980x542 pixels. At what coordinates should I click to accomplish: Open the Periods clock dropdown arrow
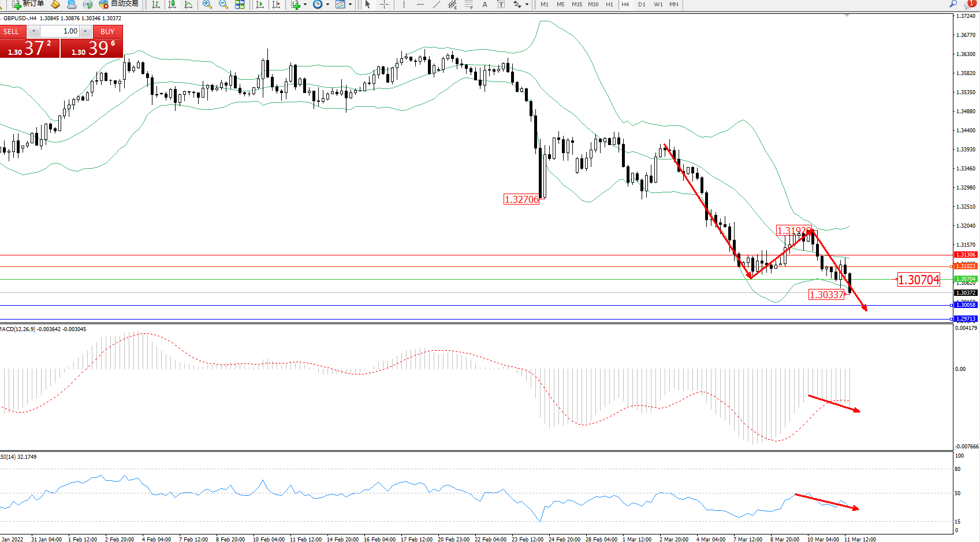click(327, 5)
